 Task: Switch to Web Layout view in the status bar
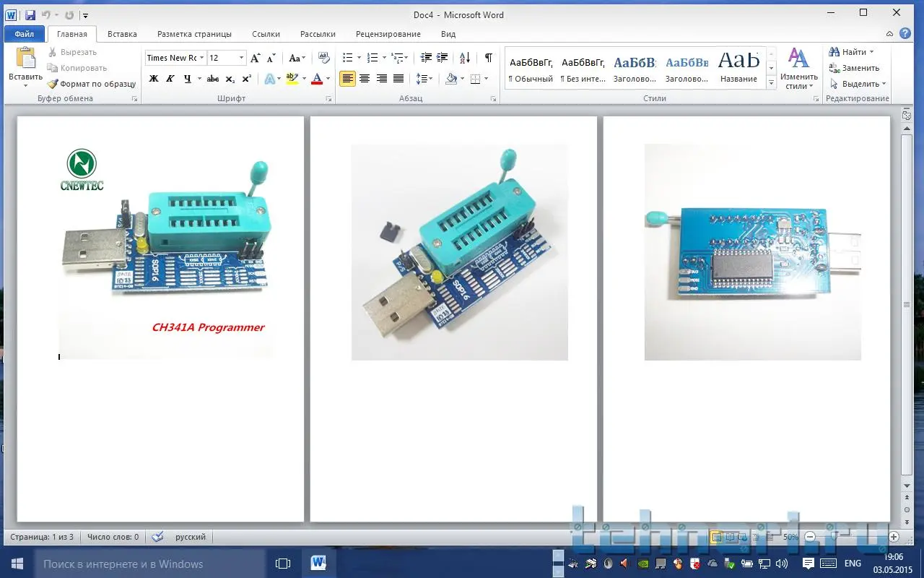[x=741, y=537]
